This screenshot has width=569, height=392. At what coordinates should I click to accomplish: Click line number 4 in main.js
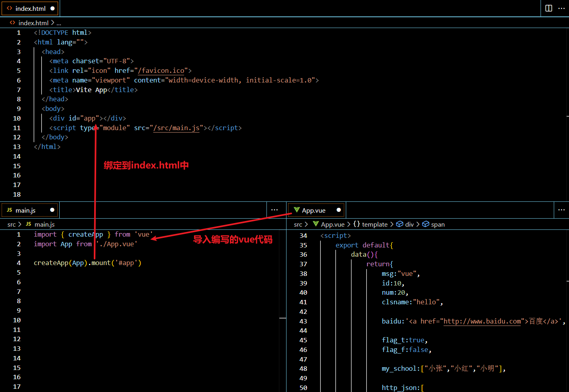[18, 263]
